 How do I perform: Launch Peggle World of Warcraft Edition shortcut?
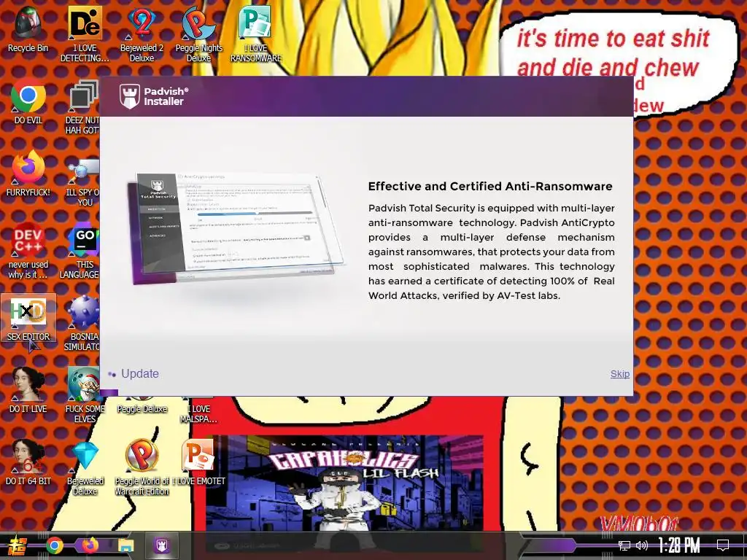click(142, 467)
